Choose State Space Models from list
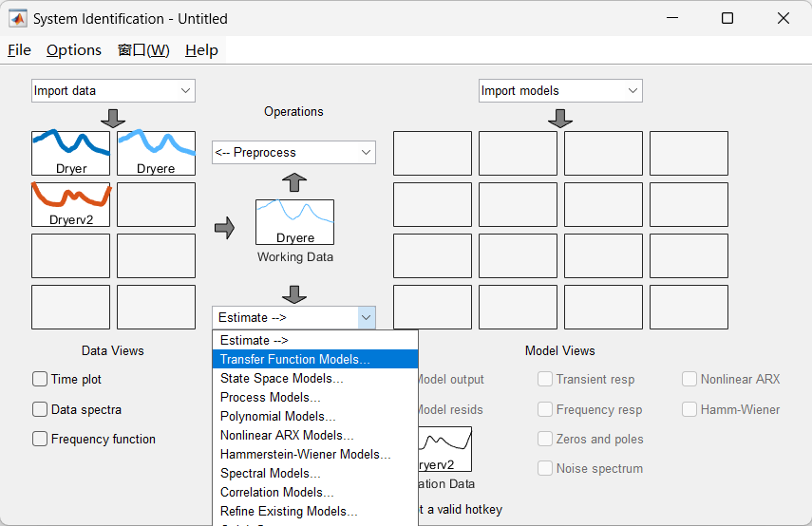Screen dimensions: 812x526 (315, 379)
